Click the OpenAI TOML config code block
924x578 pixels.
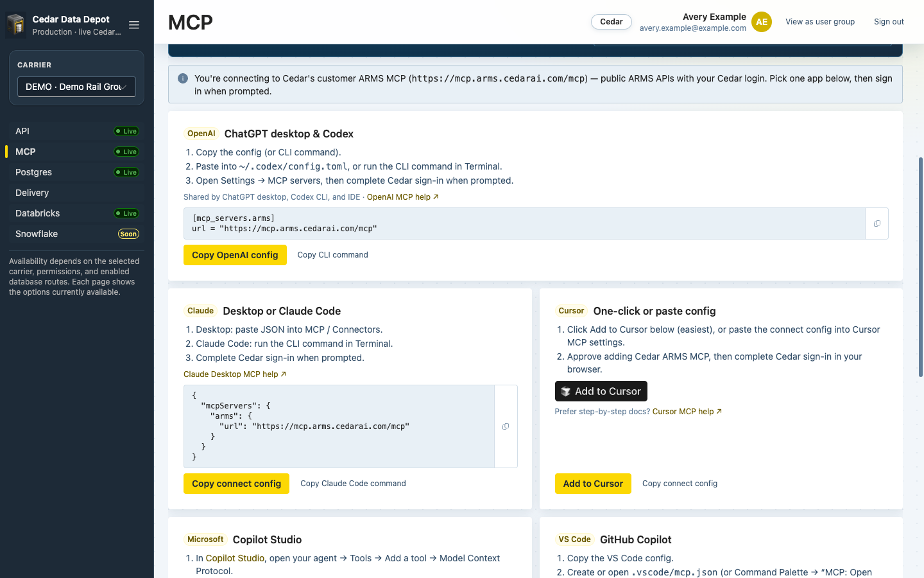(524, 223)
